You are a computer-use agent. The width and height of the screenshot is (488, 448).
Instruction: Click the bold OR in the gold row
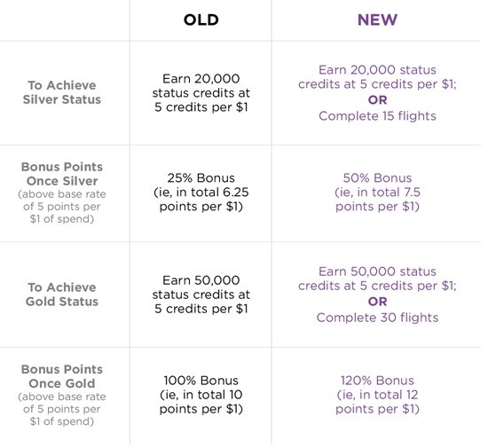coord(377,302)
